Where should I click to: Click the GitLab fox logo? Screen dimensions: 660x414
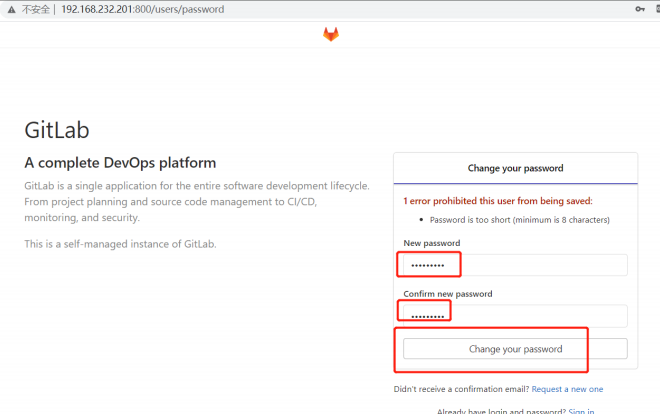pyautogui.click(x=330, y=35)
